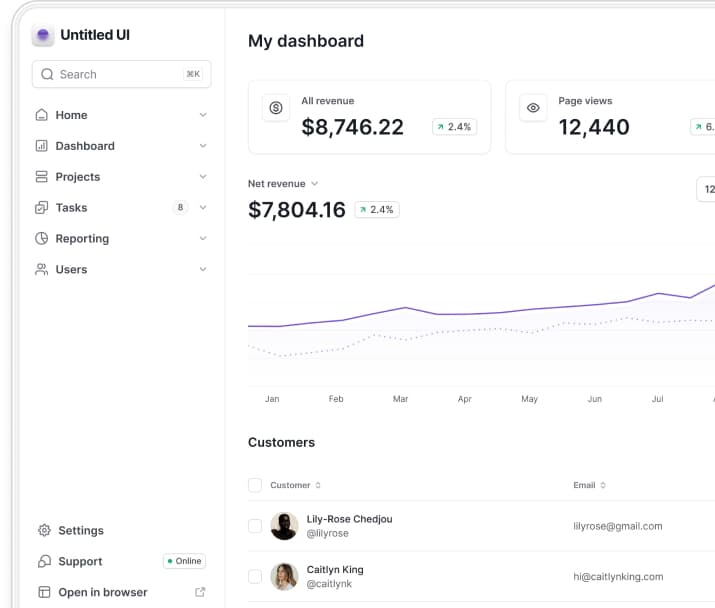Click the Reporting pie chart icon
Viewport: 715px width, 608px height.
pos(42,239)
